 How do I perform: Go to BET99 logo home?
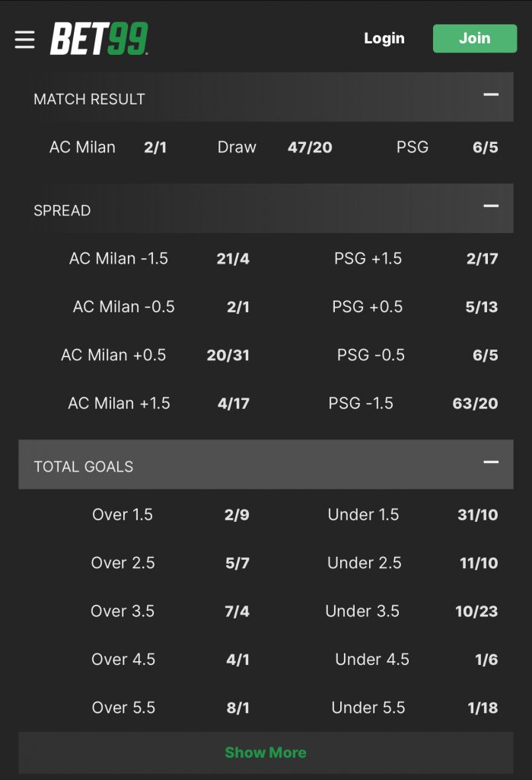(99, 38)
